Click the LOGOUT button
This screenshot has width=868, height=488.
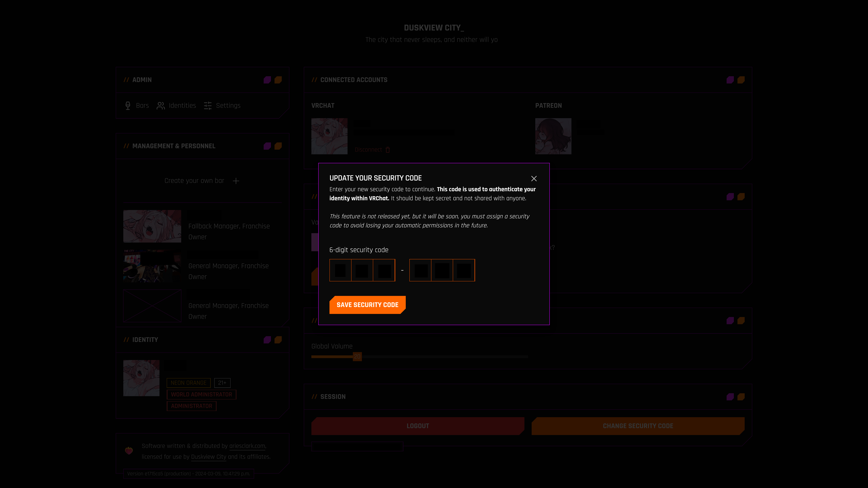tap(418, 426)
